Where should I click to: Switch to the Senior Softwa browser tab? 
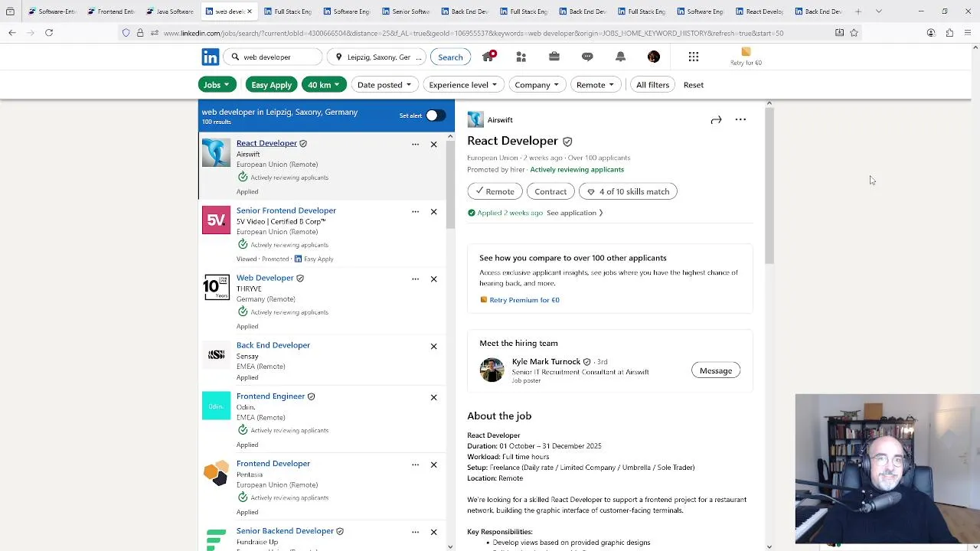pos(406,11)
